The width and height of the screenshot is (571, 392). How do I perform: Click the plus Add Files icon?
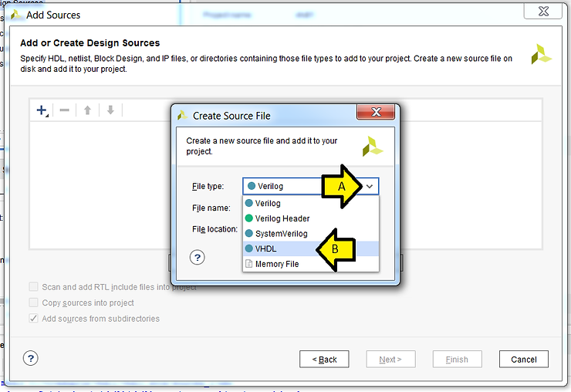coord(42,110)
